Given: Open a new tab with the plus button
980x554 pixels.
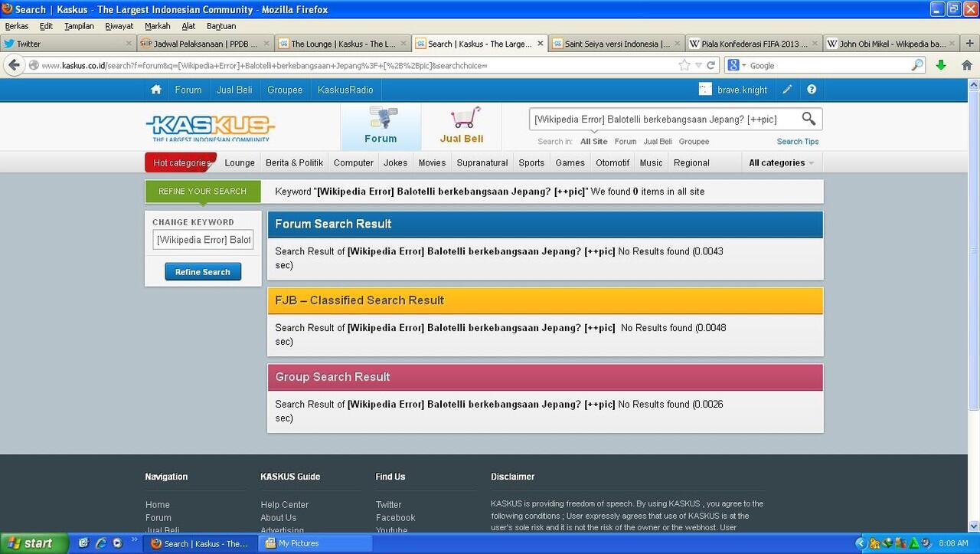Looking at the screenshot, I should click(x=970, y=44).
